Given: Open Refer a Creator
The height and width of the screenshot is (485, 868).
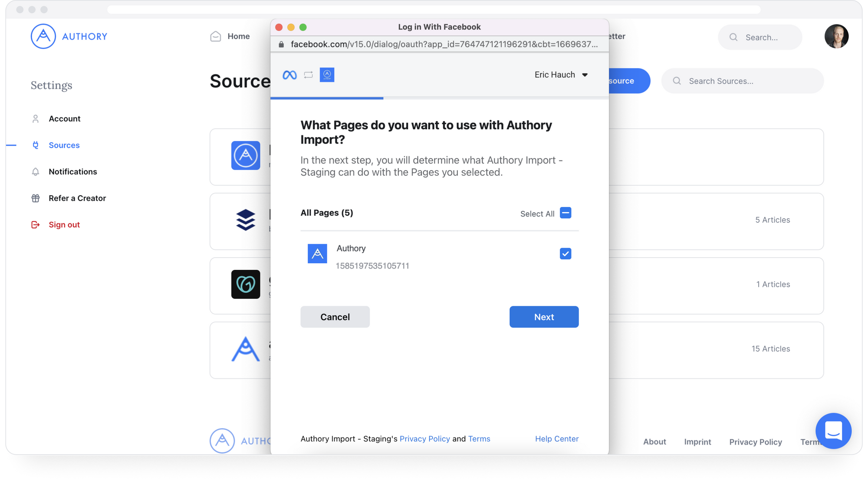Looking at the screenshot, I should tap(77, 198).
